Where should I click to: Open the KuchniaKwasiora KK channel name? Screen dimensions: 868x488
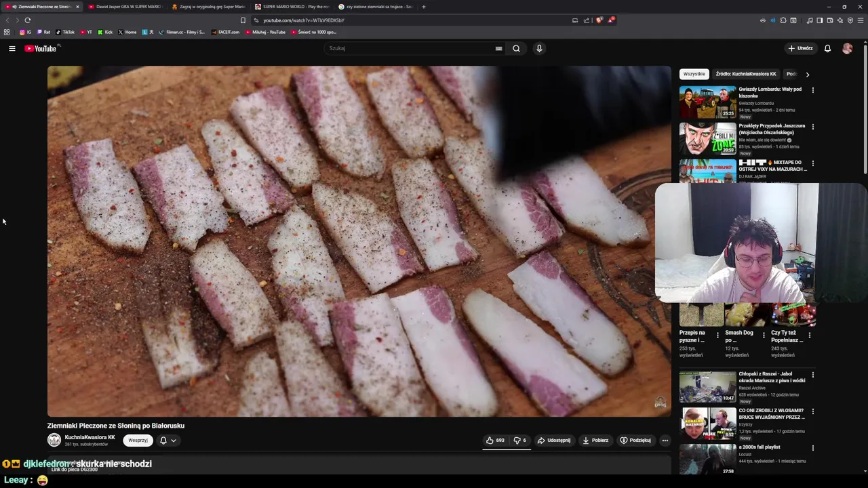[x=90, y=437]
